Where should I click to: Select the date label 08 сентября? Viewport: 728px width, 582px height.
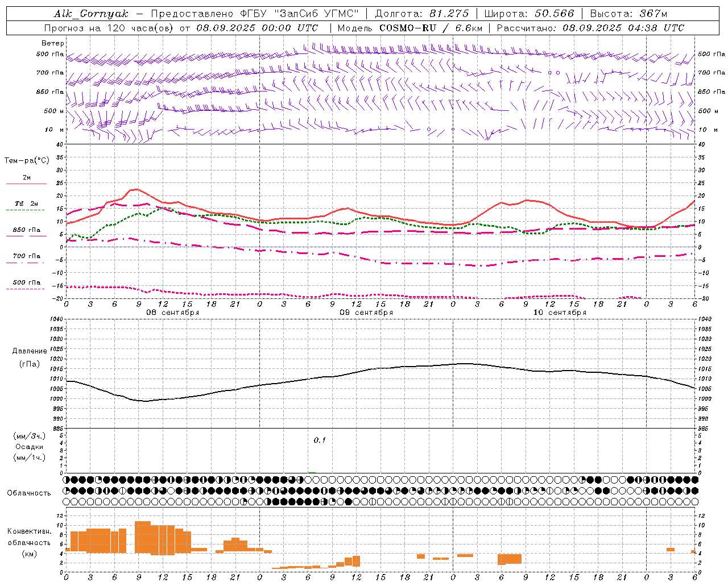coord(173,313)
